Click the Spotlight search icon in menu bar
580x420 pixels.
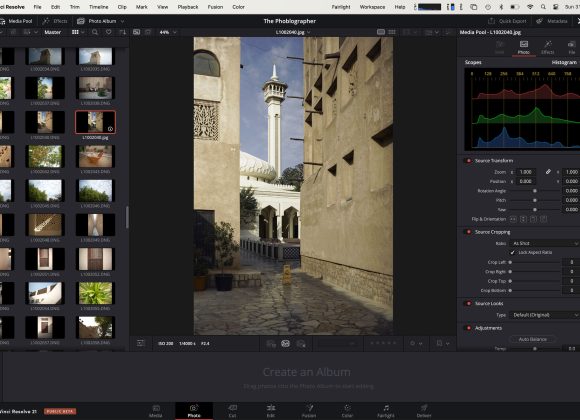pyautogui.click(x=543, y=7)
